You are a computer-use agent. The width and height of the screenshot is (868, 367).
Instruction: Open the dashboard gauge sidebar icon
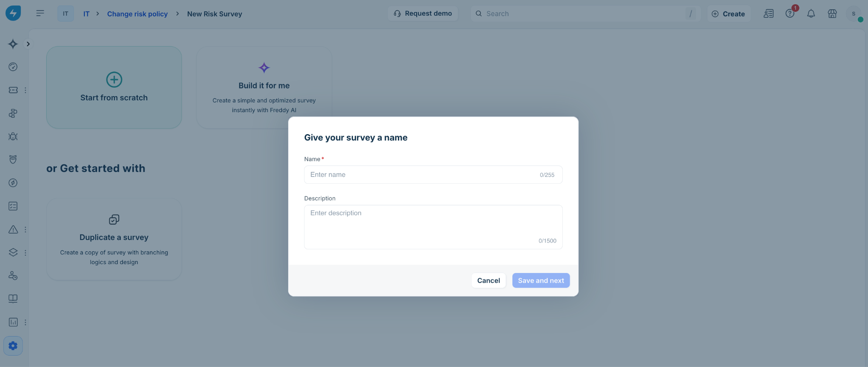click(13, 67)
